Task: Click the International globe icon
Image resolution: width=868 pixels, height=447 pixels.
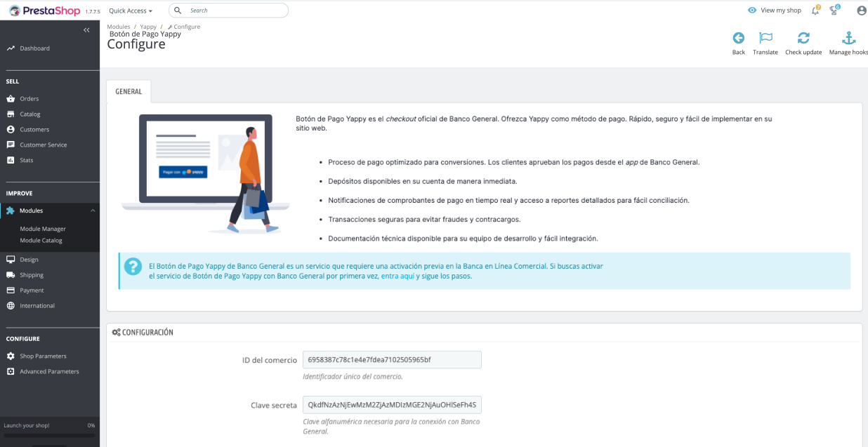Action: 11,306
